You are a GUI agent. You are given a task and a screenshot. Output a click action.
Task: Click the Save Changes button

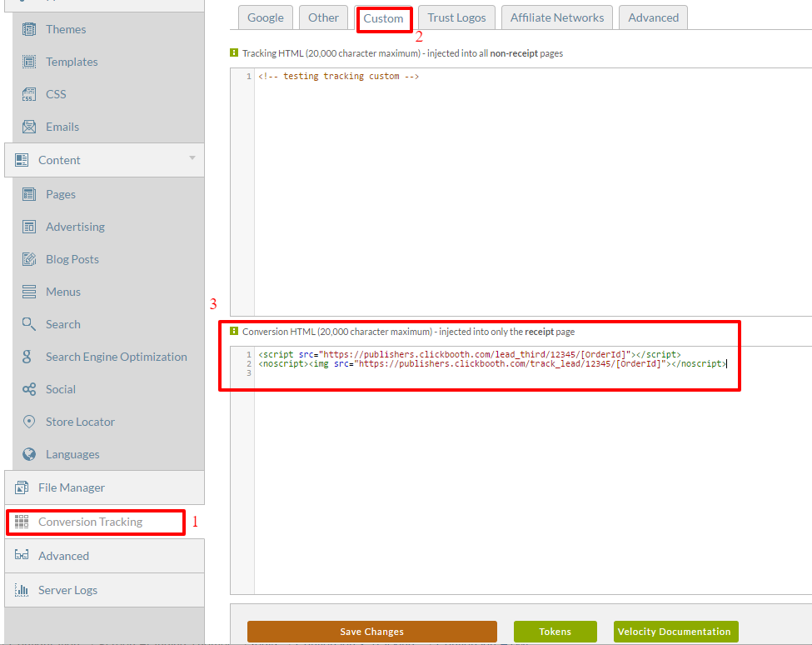pyautogui.click(x=371, y=632)
